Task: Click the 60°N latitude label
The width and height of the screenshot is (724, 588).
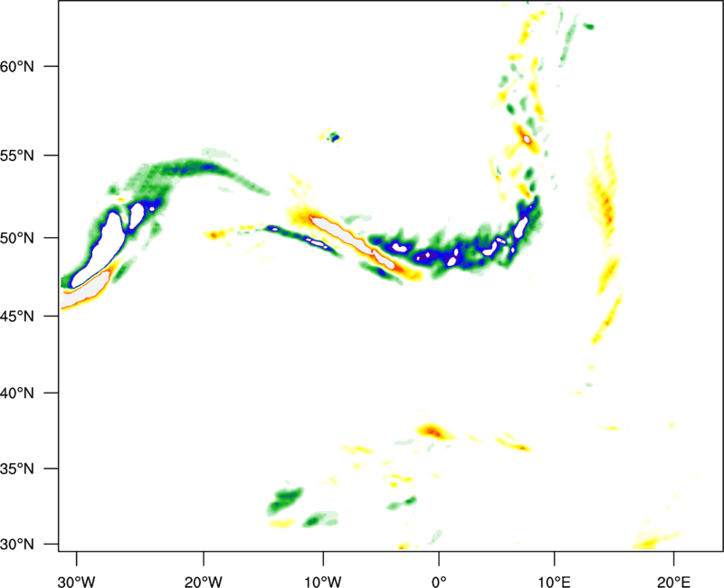Action: pyautogui.click(x=17, y=66)
